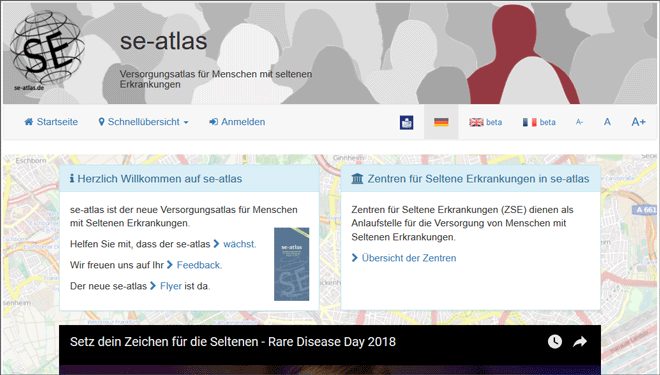Open the Startseite home link
This screenshot has height=375, width=660.
point(51,122)
